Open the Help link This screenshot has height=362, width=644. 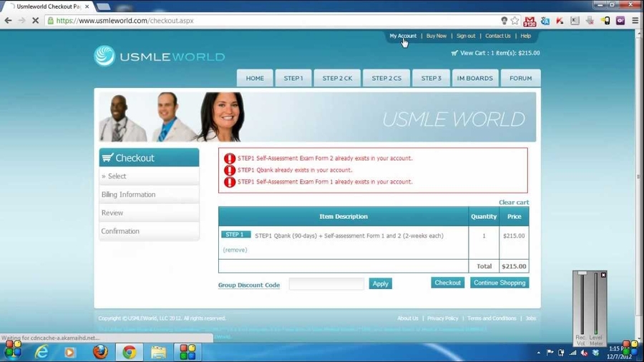pos(526,36)
